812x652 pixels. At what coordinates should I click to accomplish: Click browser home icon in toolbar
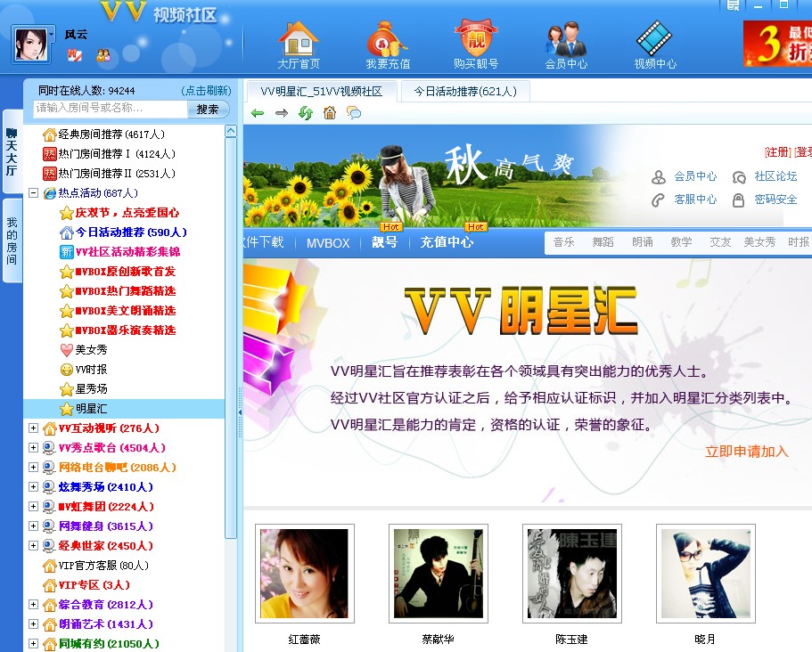[x=330, y=113]
